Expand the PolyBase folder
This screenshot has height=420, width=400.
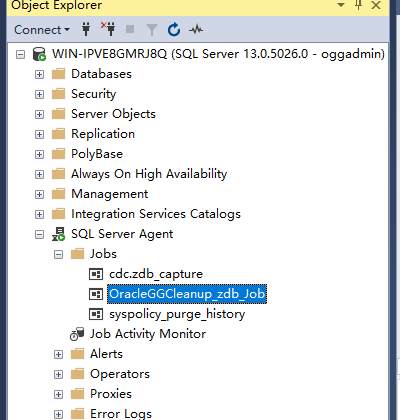(39, 154)
